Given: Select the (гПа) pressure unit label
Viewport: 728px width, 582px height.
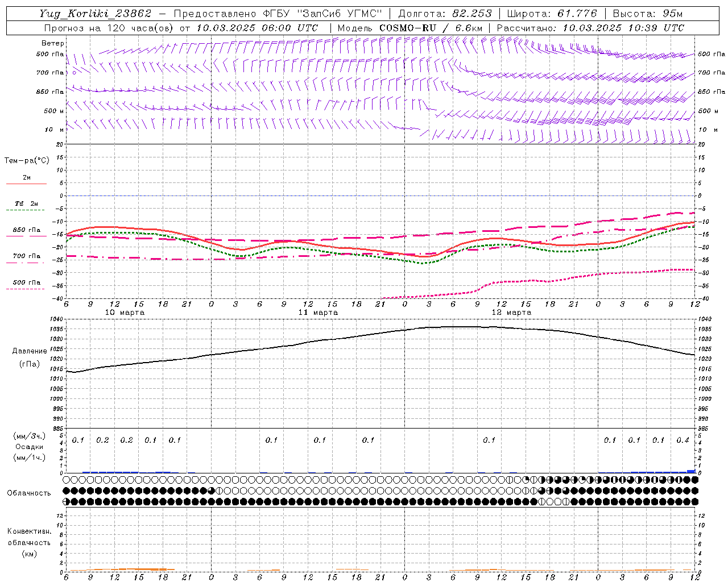Looking at the screenshot, I should (30, 364).
